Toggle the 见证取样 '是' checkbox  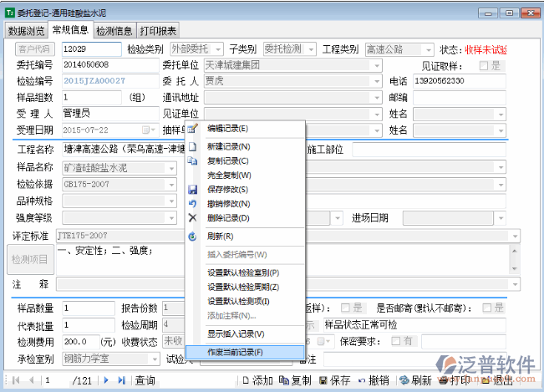484,65
